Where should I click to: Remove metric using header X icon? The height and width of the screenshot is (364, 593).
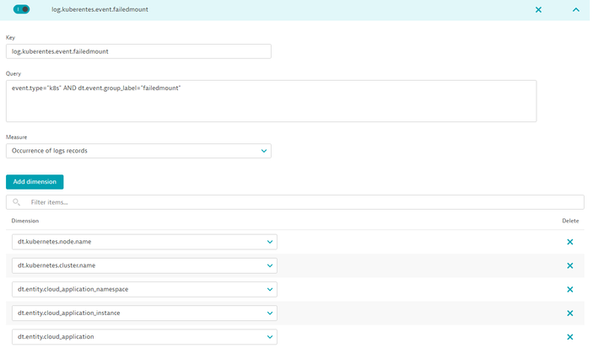(x=538, y=10)
